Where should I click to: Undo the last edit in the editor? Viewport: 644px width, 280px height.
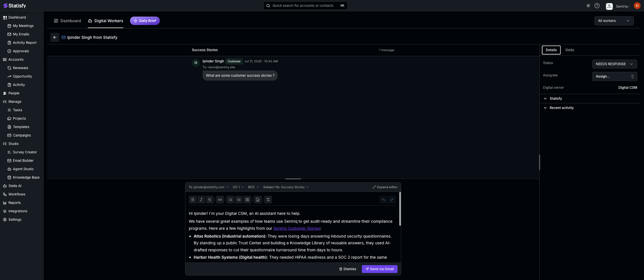(x=383, y=200)
